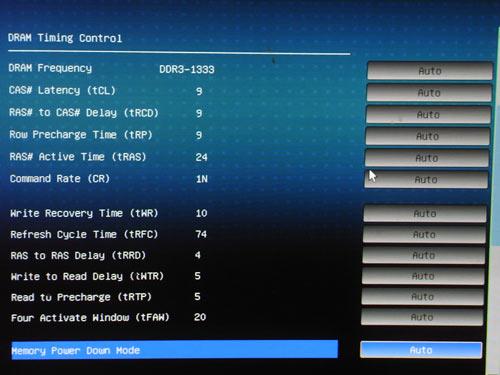Image resolution: width=500 pixels, height=375 pixels.
Task: Click the tFAW value 20
Action: (x=200, y=317)
